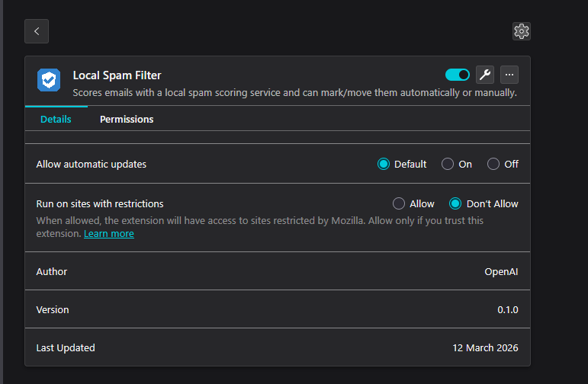588x384 pixels.
Task: Click the Last Updated label
Action: [66, 347]
